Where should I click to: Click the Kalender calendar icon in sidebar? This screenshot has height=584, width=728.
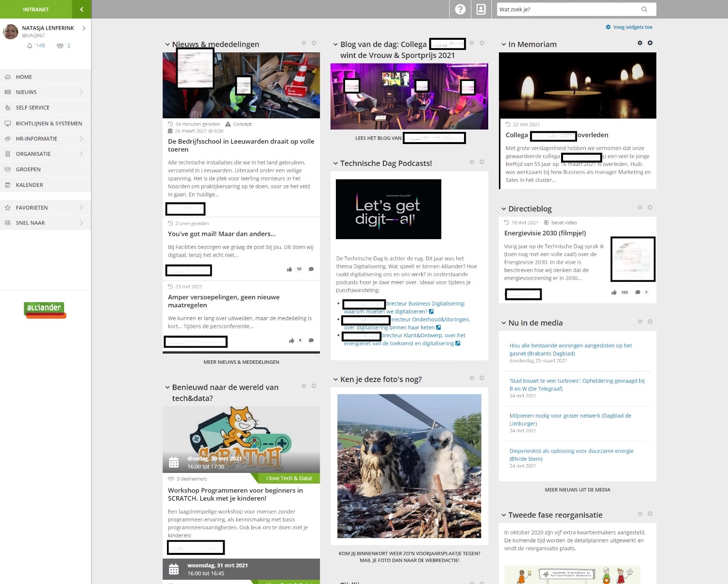tap(8, 185)
